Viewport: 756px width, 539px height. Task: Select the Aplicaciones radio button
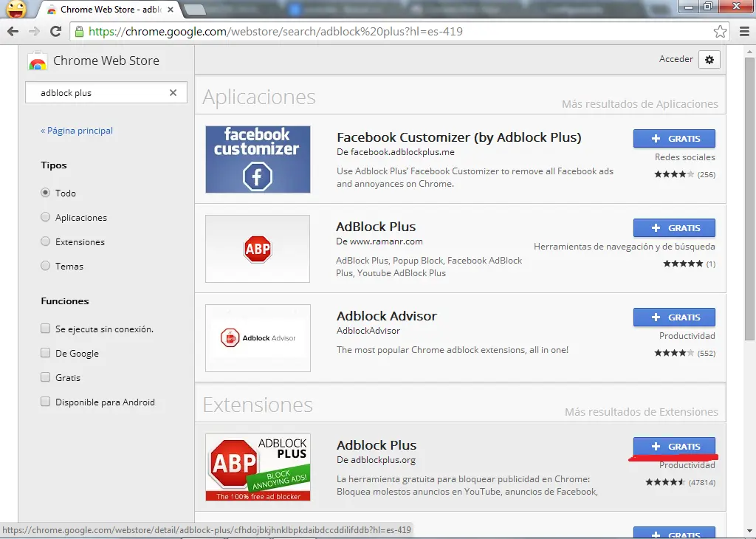[x=45, y=217]
